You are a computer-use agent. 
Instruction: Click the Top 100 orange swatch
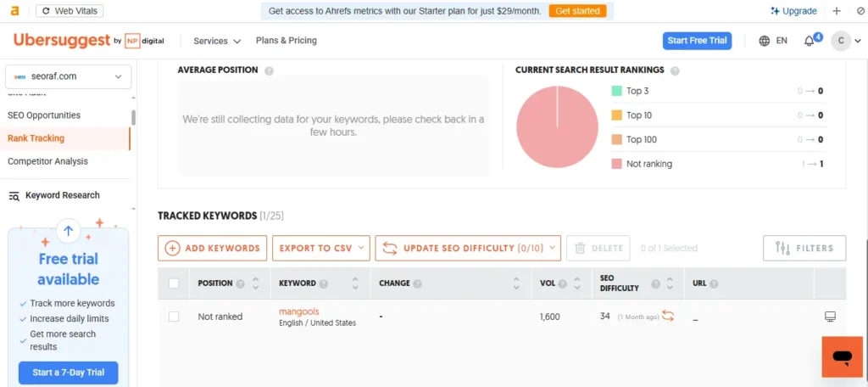coord(617,140)
